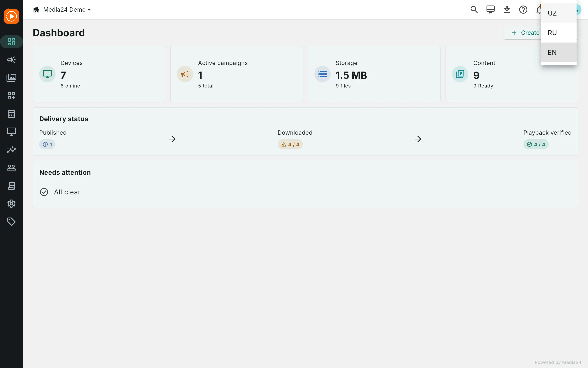Click the Published count badge 1
The image size is (588, 368).
click(47, 144)
